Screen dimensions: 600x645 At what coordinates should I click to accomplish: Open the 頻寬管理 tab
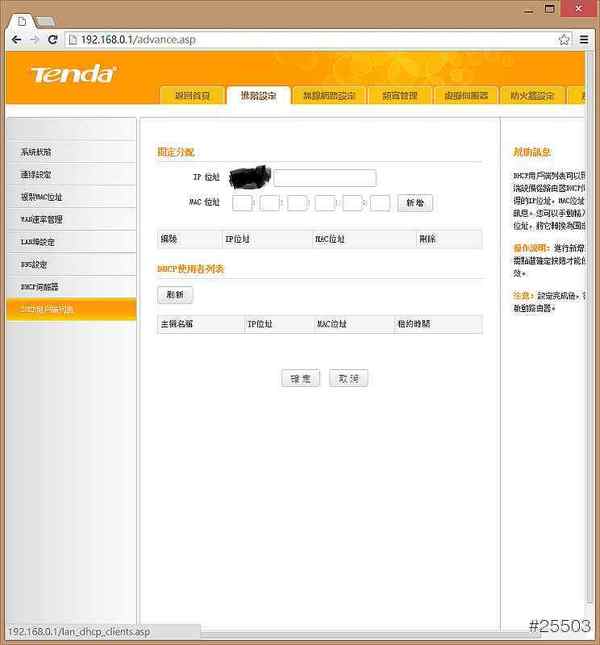(400, 96)
